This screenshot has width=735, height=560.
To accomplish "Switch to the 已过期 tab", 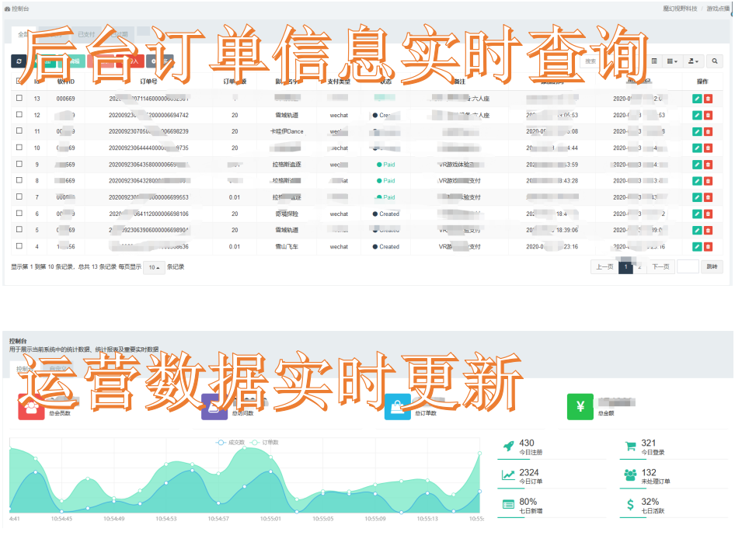I will point(119,34).
